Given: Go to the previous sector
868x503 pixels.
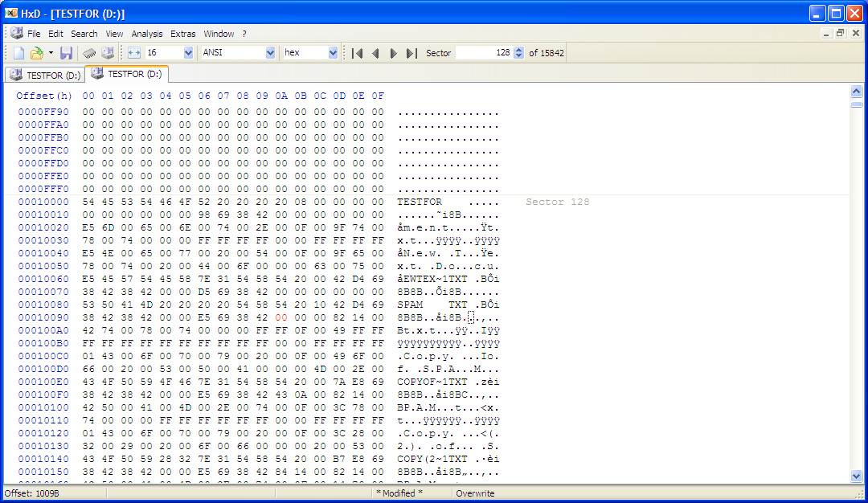Looking at the screenshot, I should [x=375, y=53].
